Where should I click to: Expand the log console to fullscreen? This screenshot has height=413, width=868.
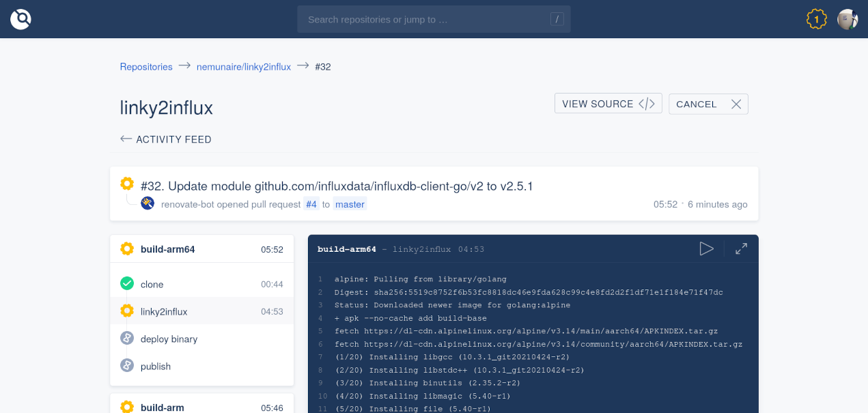(741, 249)
